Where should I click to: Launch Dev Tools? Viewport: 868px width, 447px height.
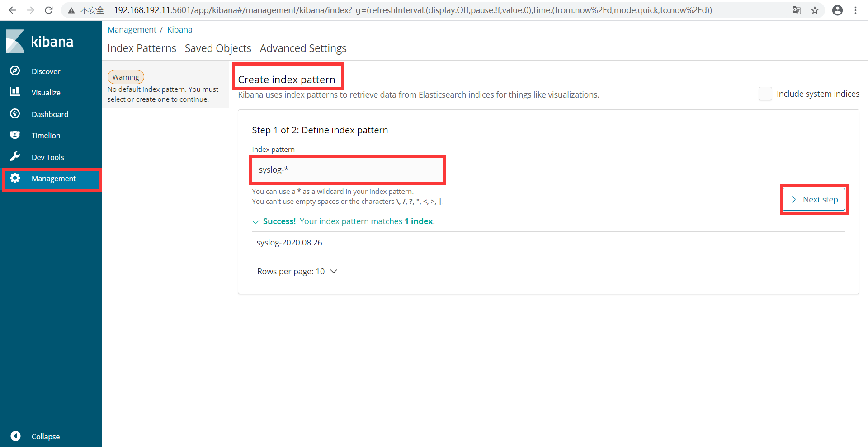pyautogui.click(x=47, y=157)
